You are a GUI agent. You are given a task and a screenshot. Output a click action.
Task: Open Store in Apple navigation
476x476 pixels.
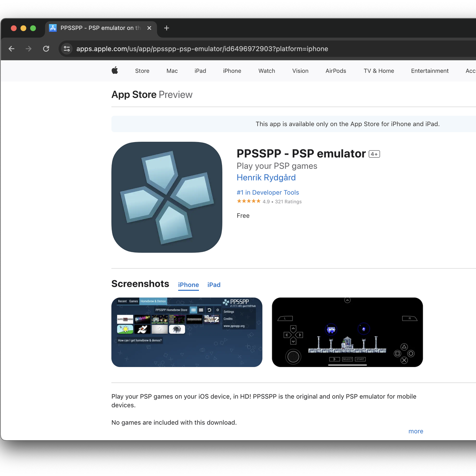coord(142,71)
